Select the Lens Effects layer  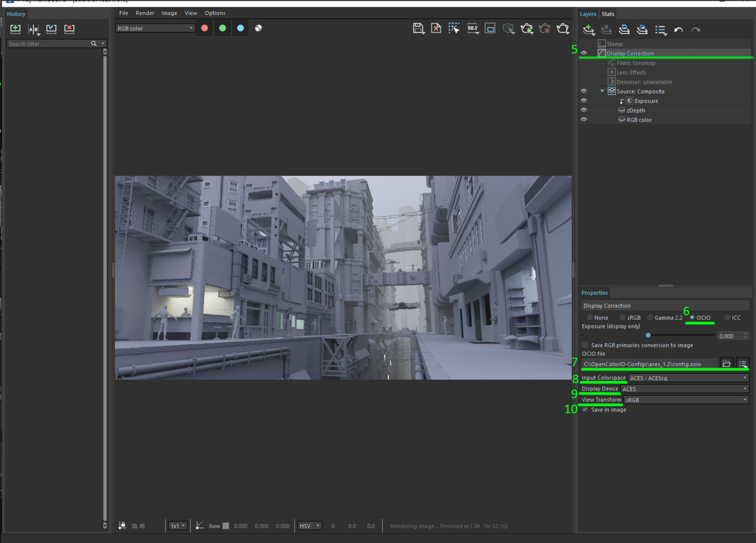tap(631, 73)
